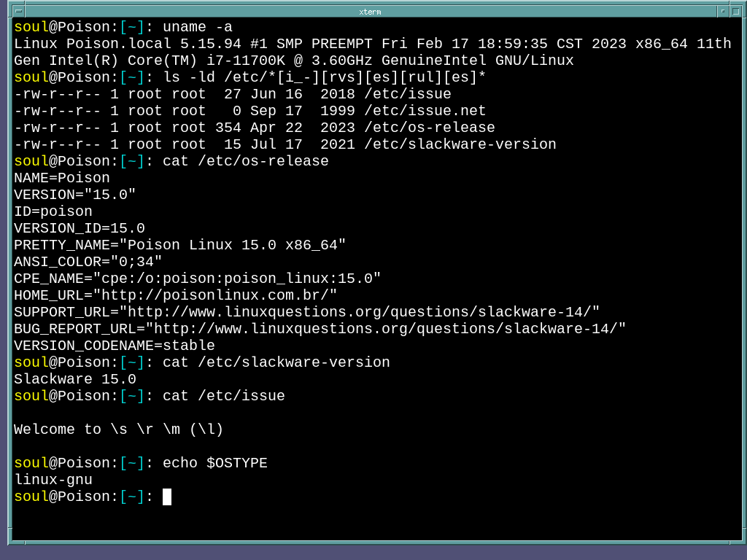
Task: Click the xterm title bar text
Action: click(x=370, y=12)
